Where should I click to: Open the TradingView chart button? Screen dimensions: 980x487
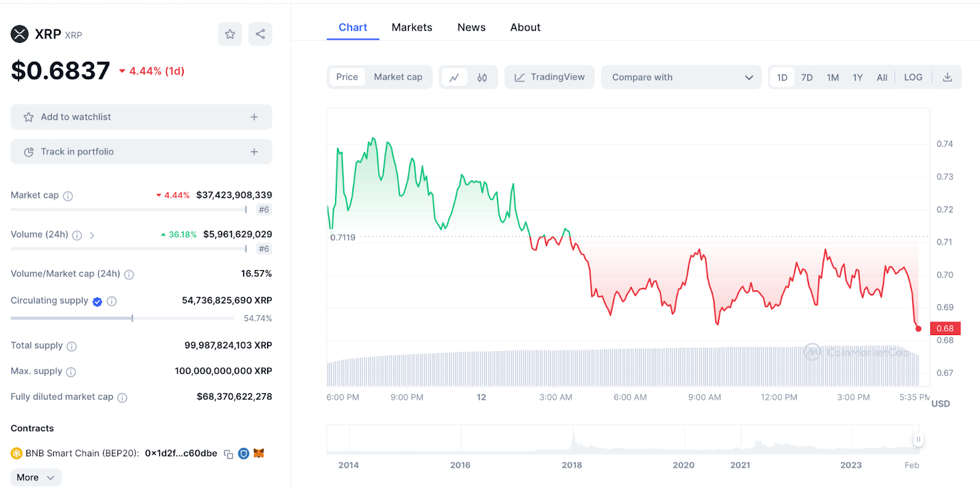click(x=549, y=77)
